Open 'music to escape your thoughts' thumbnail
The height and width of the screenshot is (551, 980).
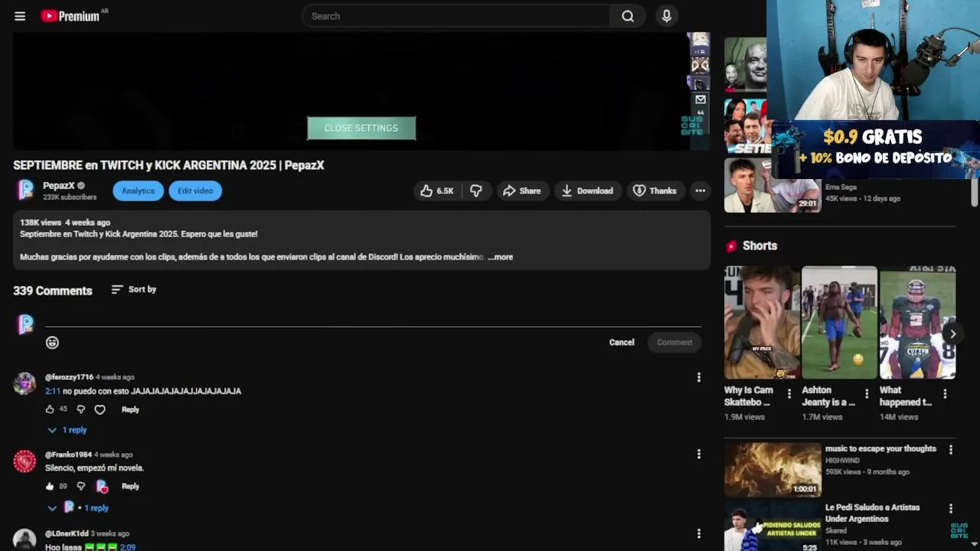pyautogui.click(x=773, y=470)
